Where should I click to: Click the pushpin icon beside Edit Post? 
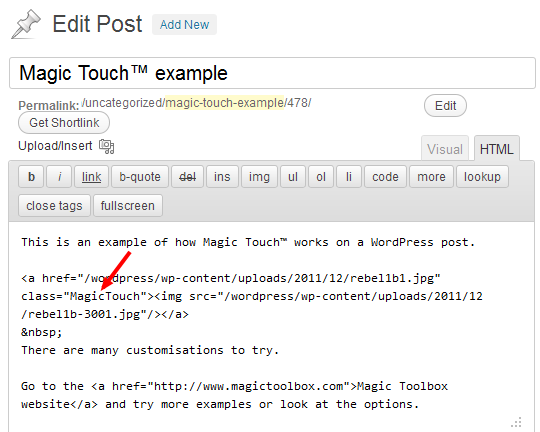26,24
